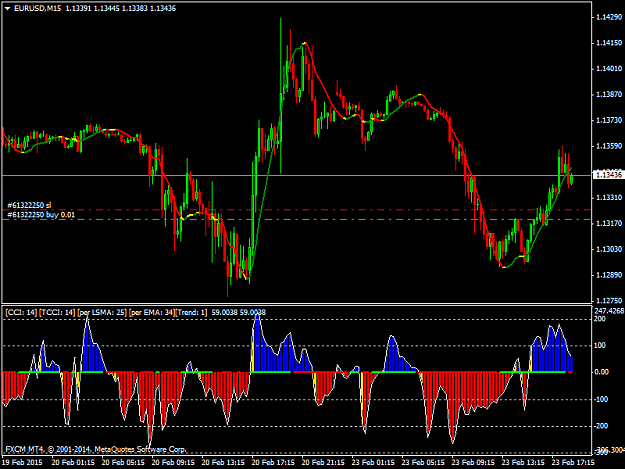Click the 23 Feb 05:15 time label
The height and width of the screenshot is (469, 625).
[423, 463]
